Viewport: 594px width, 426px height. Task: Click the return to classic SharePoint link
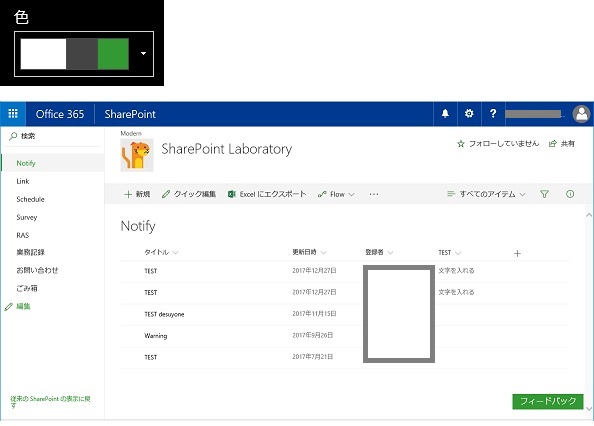50,402
